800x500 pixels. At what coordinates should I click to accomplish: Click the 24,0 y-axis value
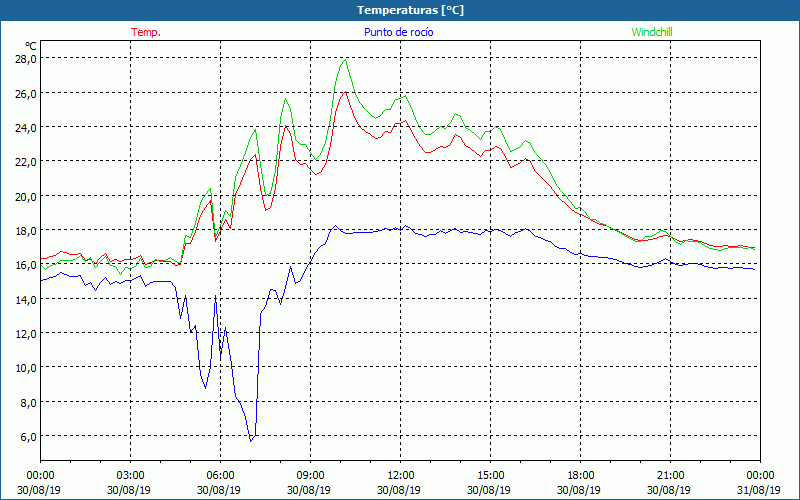pos(26,128)
